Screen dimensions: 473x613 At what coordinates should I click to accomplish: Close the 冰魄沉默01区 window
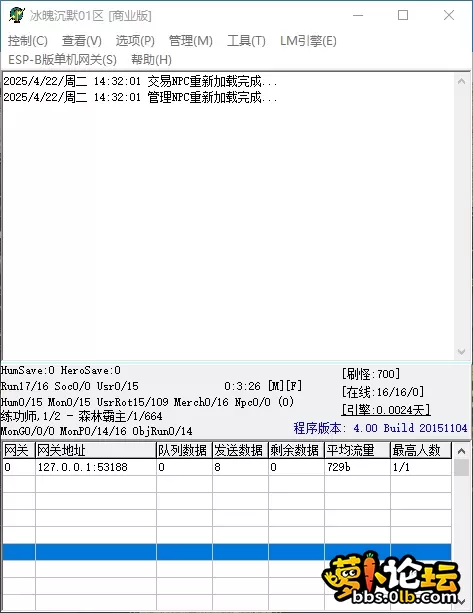pos(449,15)
